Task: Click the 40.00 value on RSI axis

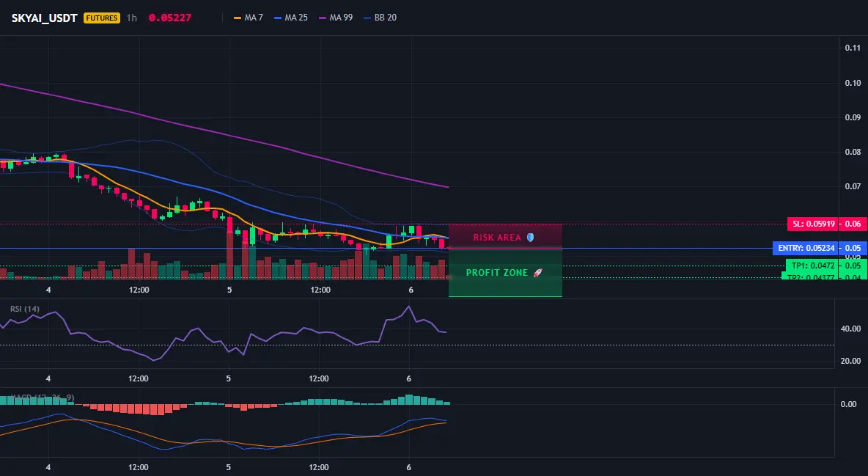Action: [x=851, y=329]
